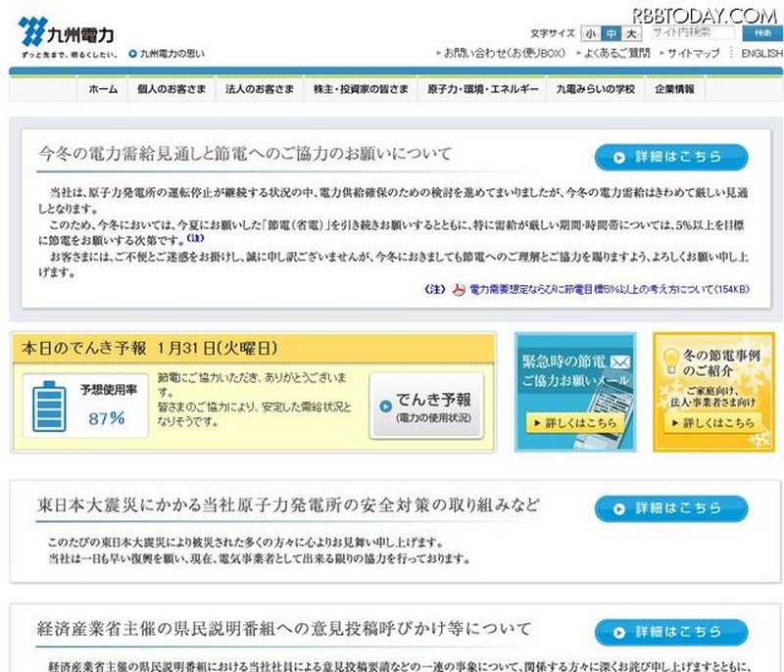Open 原子力・環境・エネルギー navigation menu

(x=483, y=89)
